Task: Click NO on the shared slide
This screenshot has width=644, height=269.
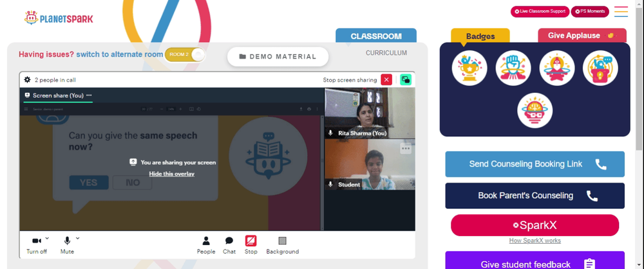Action: (x=132, y=183)
